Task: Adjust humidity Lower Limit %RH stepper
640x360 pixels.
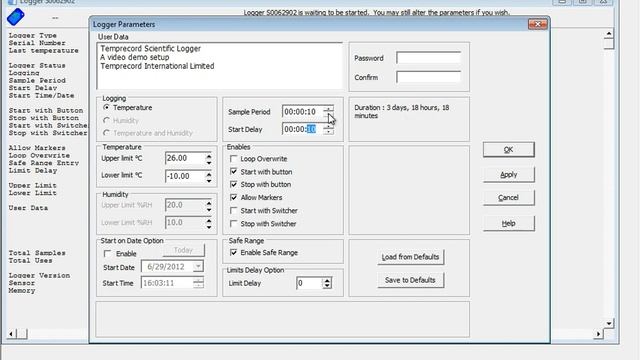Action: click(x=209, y=223)
